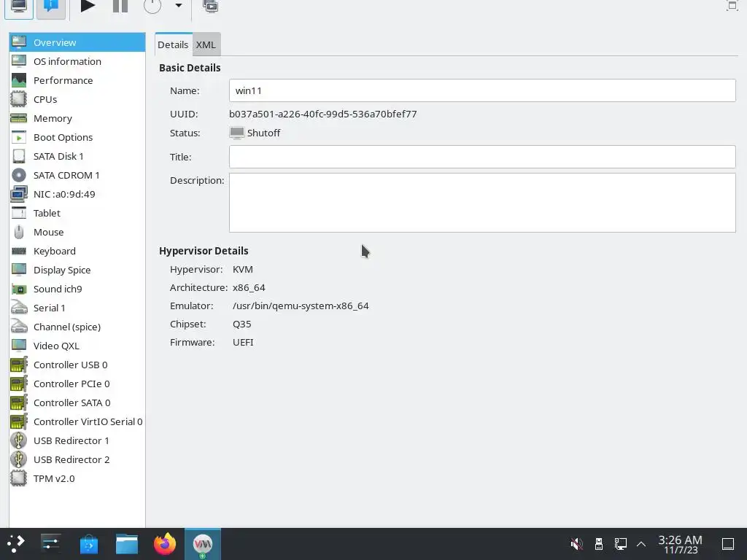Viewport: 747px width, 560px height.
Task: Select Controller SATA 0
Action: (x=77, y=402)
